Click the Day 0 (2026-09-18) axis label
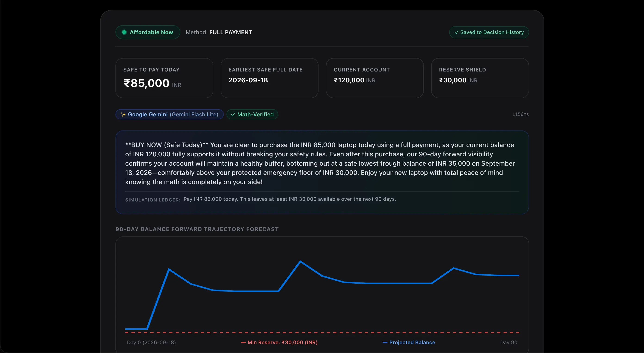The width and height of the screenshot is (644, 353). tap(152, 343)
